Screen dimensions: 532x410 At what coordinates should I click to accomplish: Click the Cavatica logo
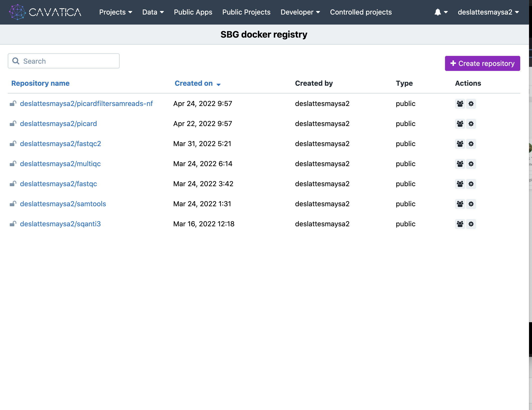45,12
